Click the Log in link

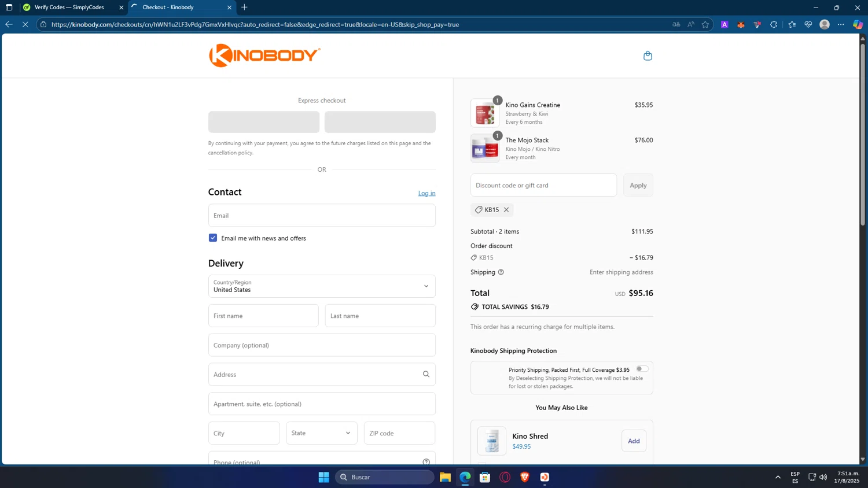(426, 193)
